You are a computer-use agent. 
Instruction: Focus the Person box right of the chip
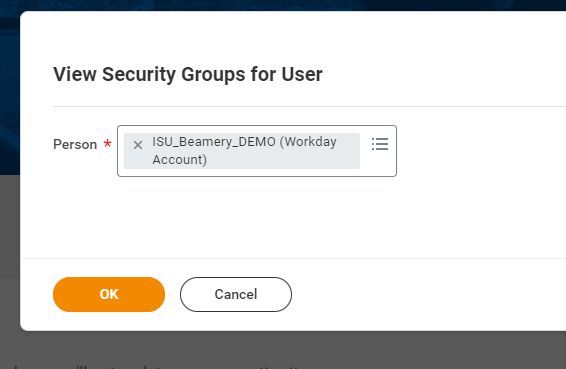pos(365,162)
